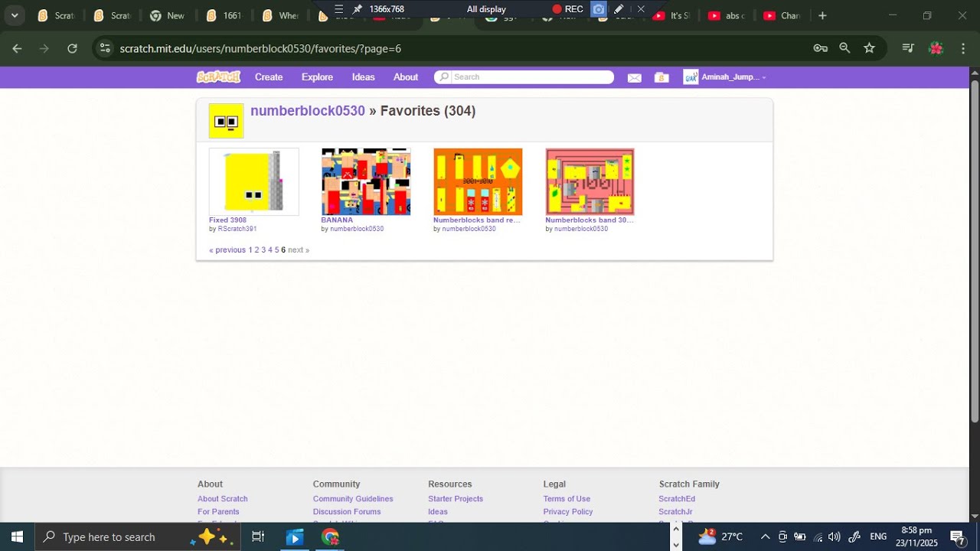Click the password key icon in address bar
This screenshot has width=980, height=551.
820,48
